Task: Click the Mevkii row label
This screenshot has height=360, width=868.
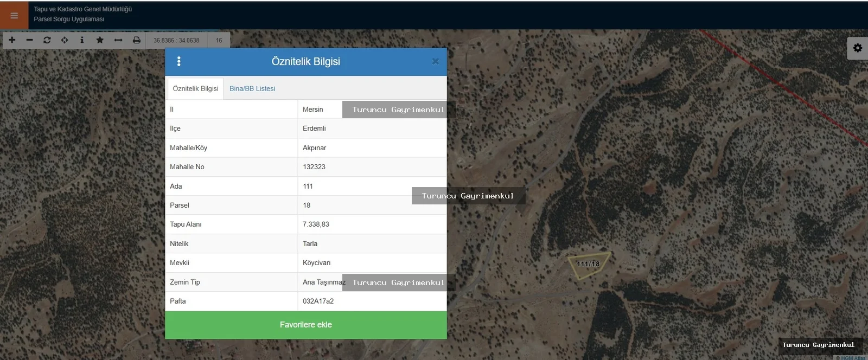Action: coord(180,263)
